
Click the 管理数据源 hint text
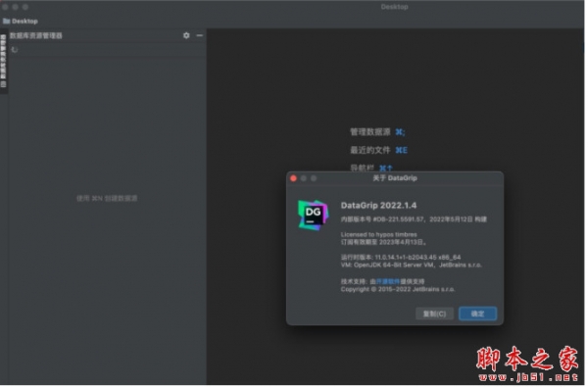click(x=370, y=132)
